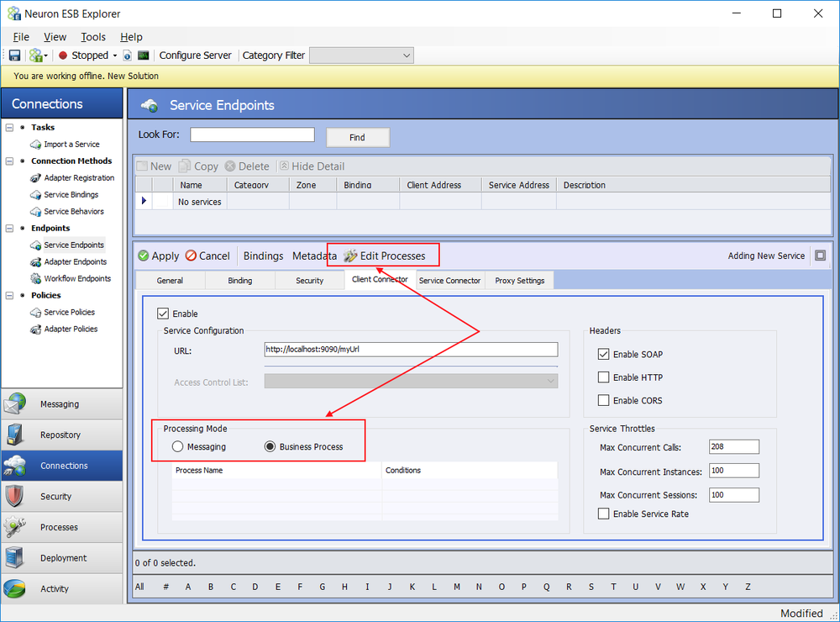Image resolution: width=840 pixels, height=622 pixels.
Task: Open the Access Control List dropdown
Action: (411, 382)
